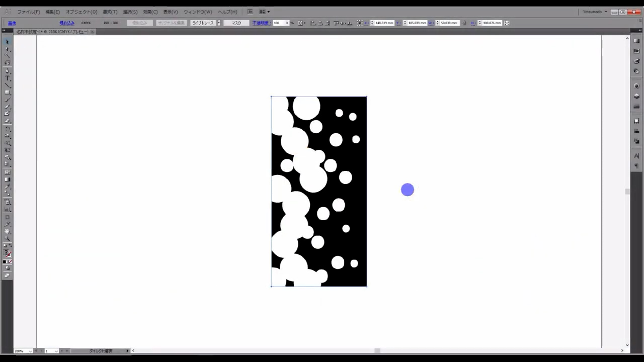Select the Rectangle tool
Image resolution: width=644 pixels, height=362 pixels.
(7, 93)
